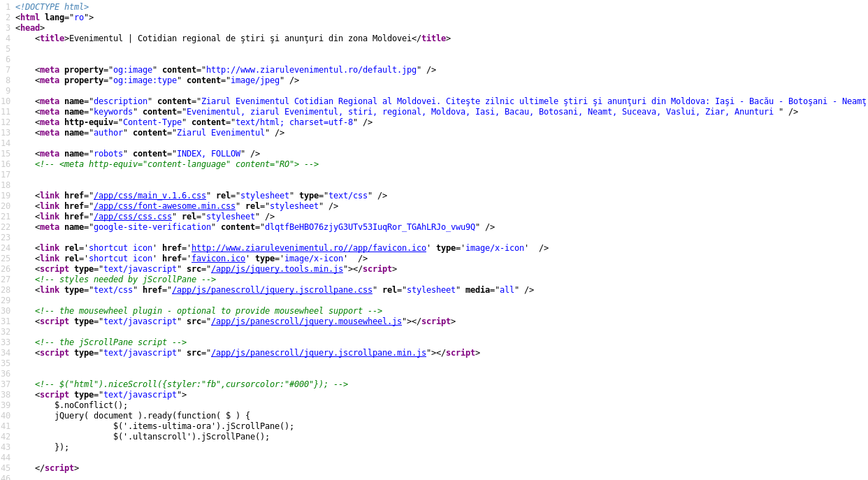
Task: Click the jQuery document ready line
Action: [152, 416]
